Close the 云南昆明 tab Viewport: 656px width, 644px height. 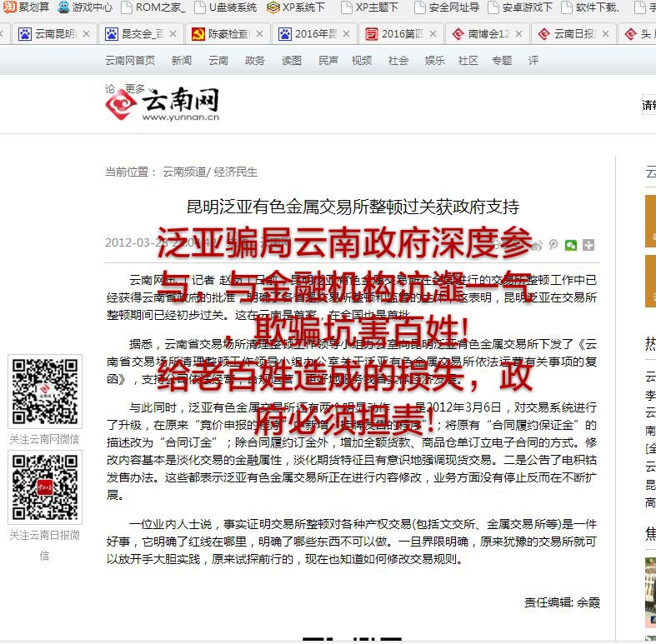pos(86,34)
